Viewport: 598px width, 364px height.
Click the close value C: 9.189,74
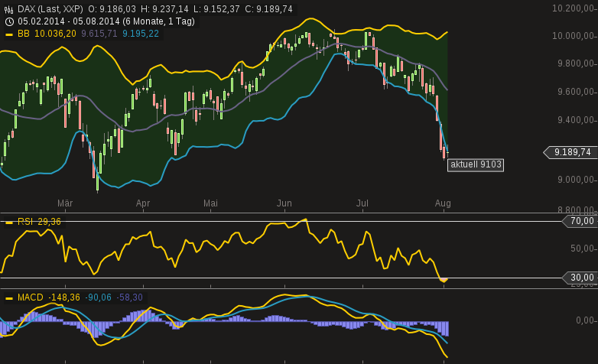[268, 9]
